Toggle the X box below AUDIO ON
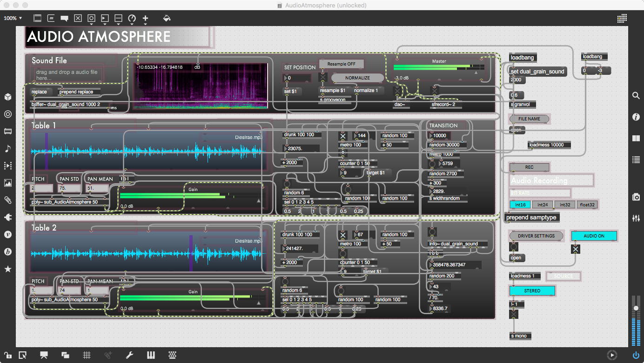This screenshot has width=644, height=363. tap(576, 249)
